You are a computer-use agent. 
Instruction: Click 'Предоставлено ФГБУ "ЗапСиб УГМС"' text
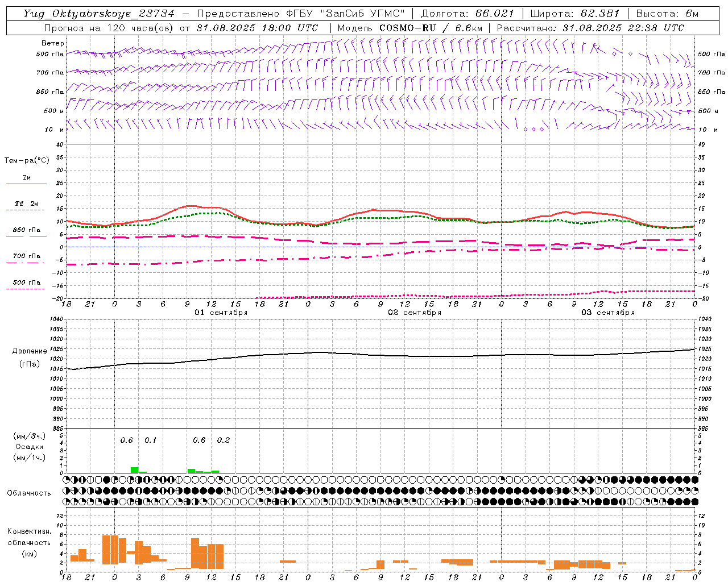tap(300, 14)
